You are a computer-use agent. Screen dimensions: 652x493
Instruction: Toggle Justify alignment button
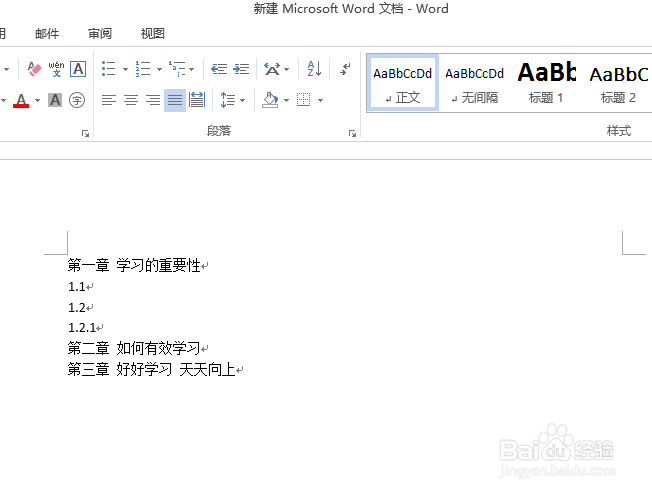point(175,100)
